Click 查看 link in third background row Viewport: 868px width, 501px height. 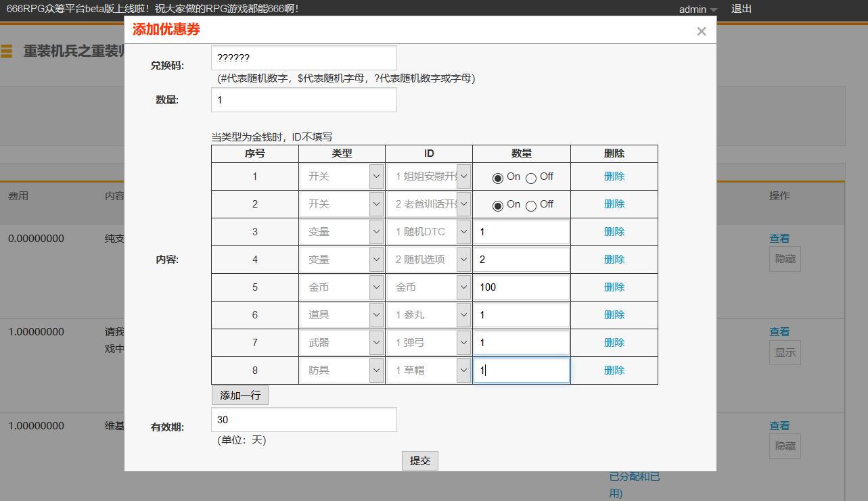click(779, 426)
